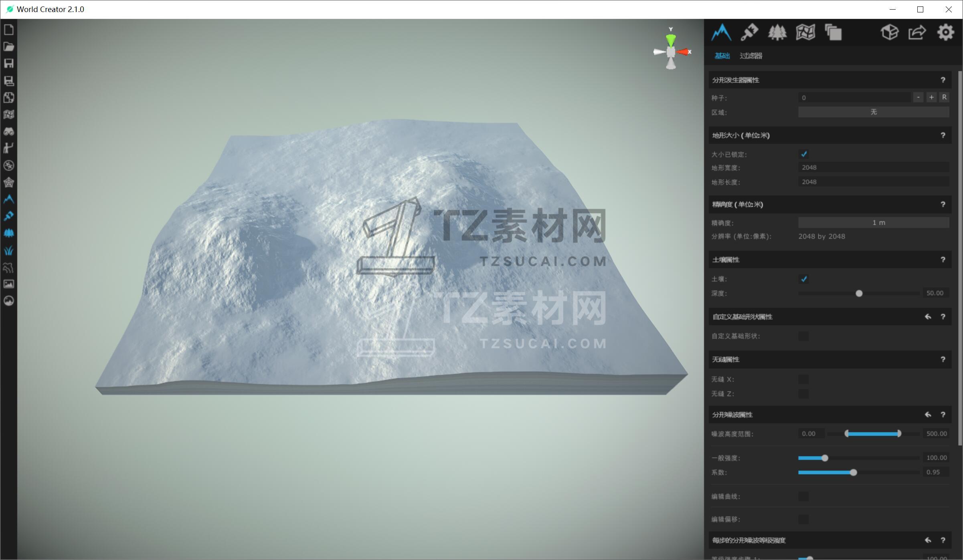The width and height of the screenshot is (963, 560).
Task: Select the 基础 tab
Action: pos(722,56)
